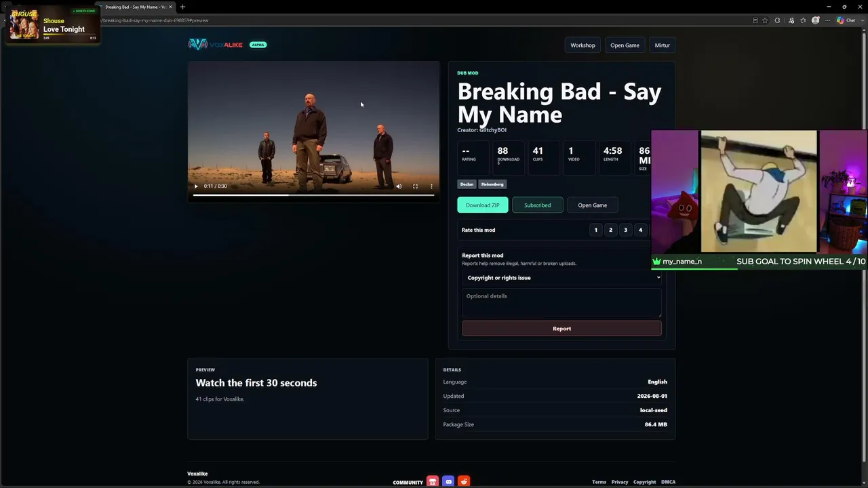Viewport: 868px width, 488px height.
Task: Rate this mod 3 stars
Action: point(625,230)
